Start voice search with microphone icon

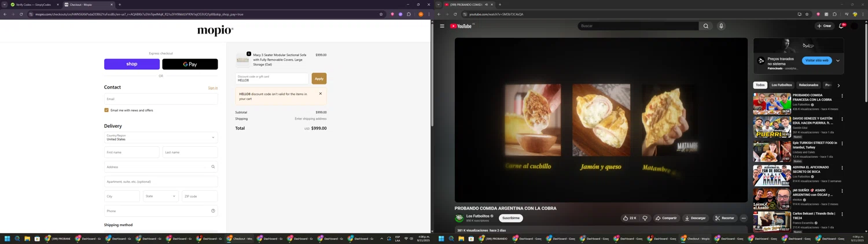point(721,26)
